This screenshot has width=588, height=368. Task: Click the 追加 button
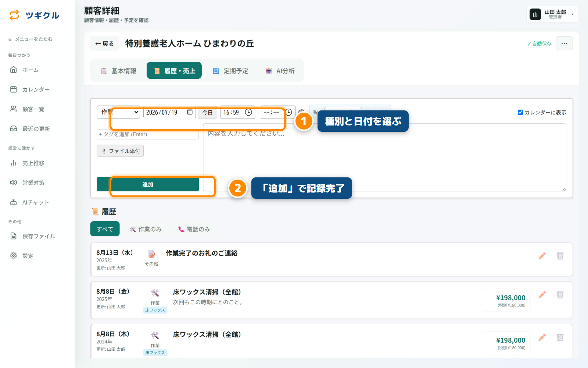[x=148, y=184]
